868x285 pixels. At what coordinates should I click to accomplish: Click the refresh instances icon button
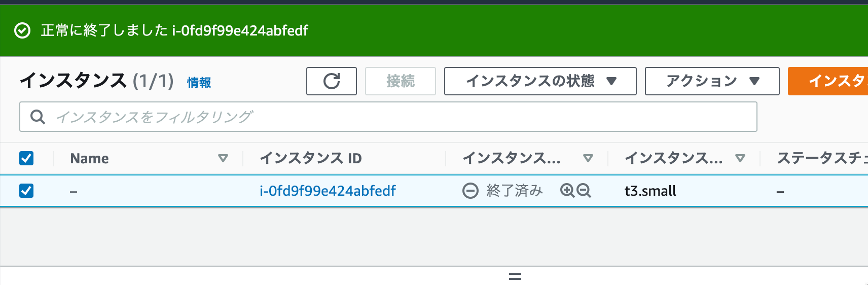coord(332,81)
